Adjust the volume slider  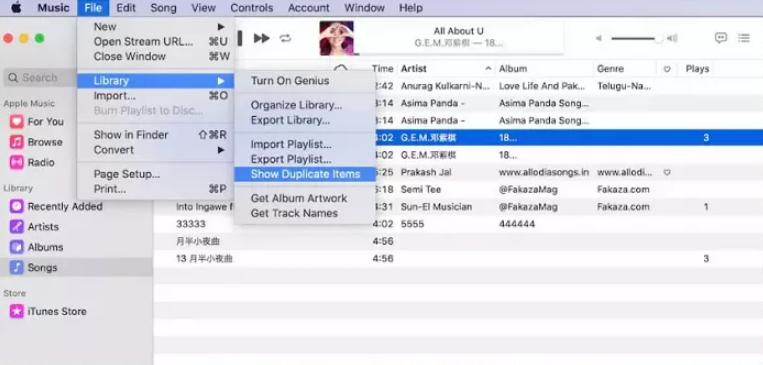click(636, 38)
